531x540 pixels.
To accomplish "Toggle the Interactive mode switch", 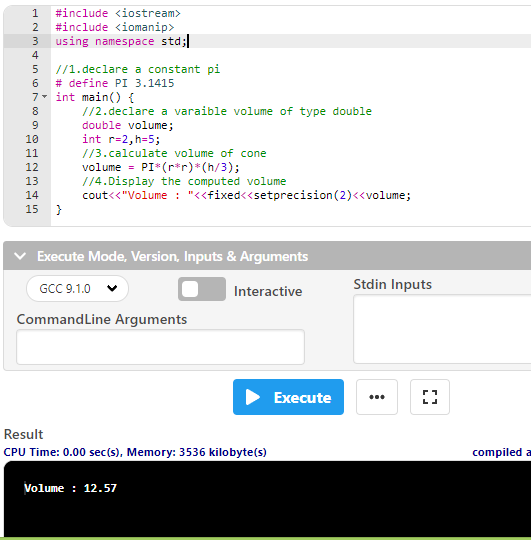I will (202, 289).
